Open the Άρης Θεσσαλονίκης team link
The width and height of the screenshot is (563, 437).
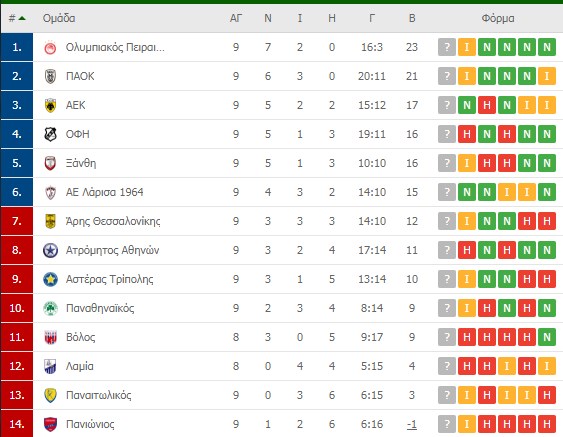click(113, 221)
